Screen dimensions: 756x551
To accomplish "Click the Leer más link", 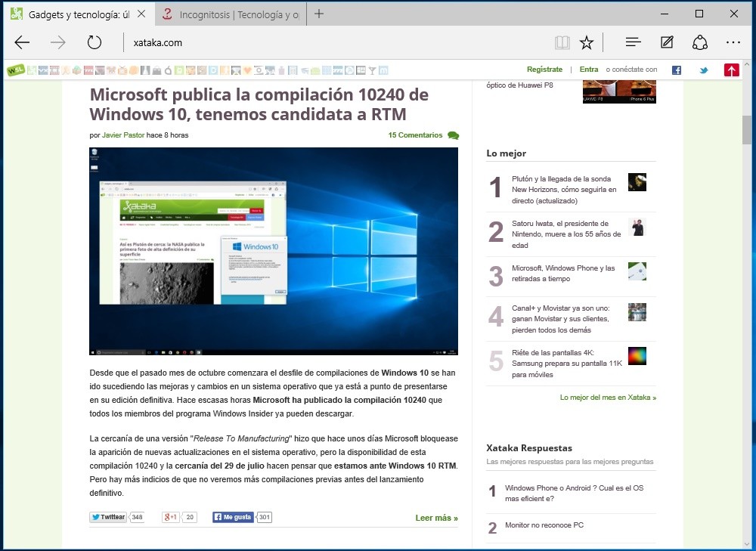I will tap(436, 518).
